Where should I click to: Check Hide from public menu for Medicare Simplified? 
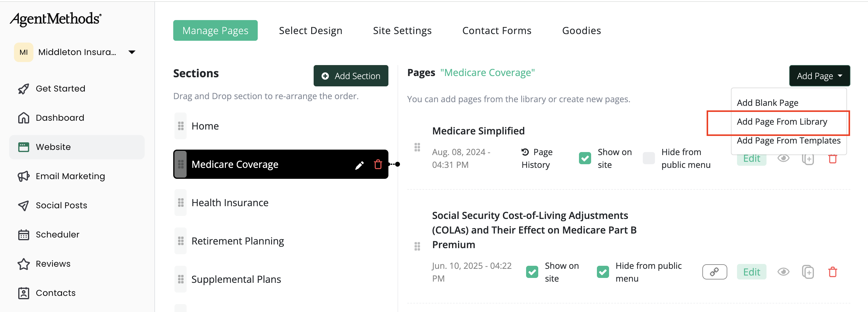pyautogui.click(x=649, y=158)
